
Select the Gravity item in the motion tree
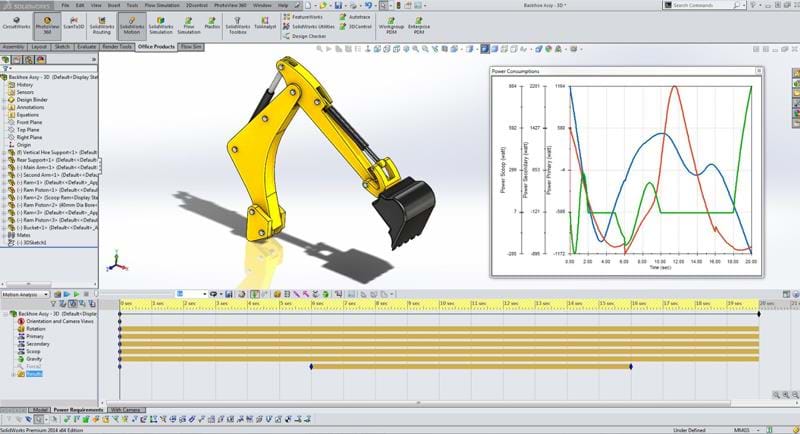pyautogui.click(x=34, y=358)
